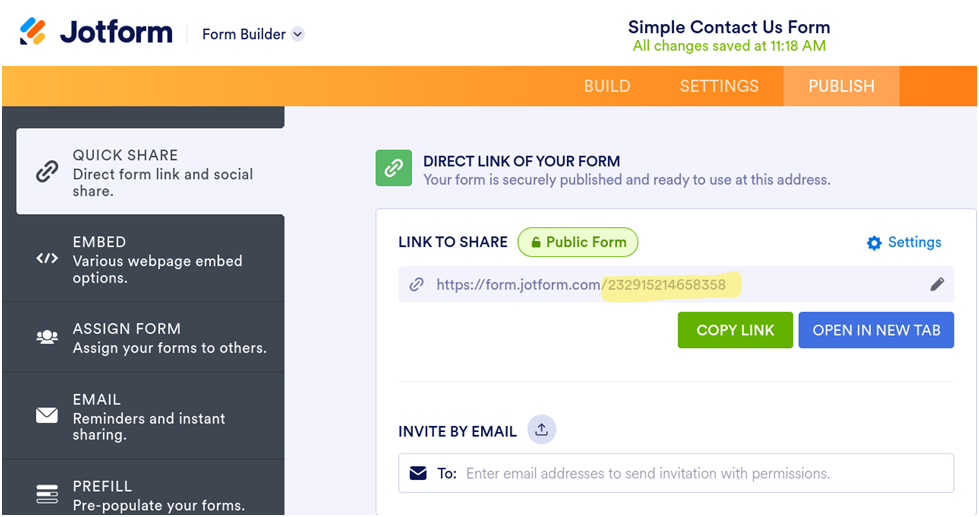Select the form link URL text
979x517 pixels.
tap(580, 285)
